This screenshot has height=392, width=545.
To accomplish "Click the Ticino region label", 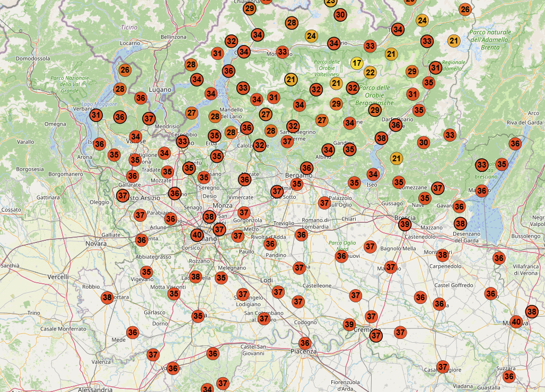I will 129,27.
